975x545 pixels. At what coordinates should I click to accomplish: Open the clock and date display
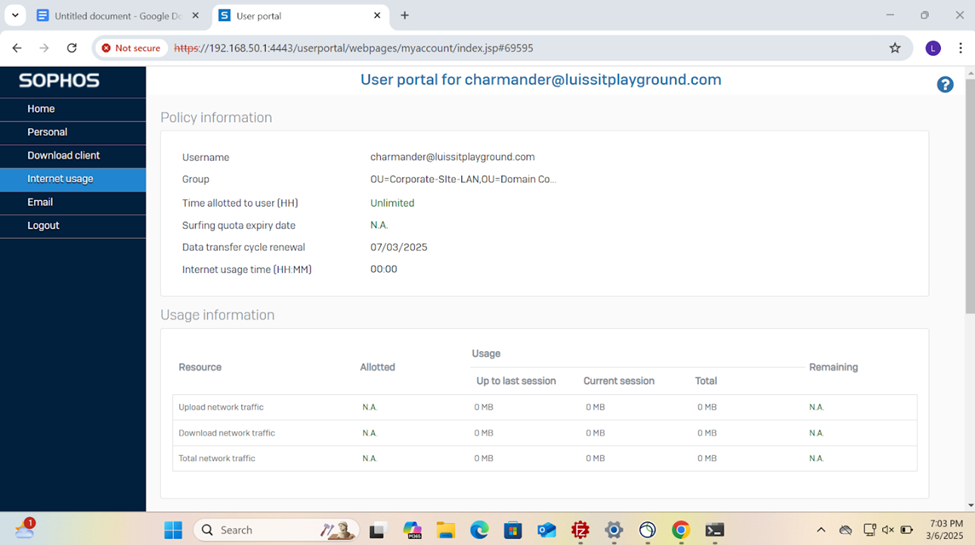pyautogui.click(x=945, y=529)
